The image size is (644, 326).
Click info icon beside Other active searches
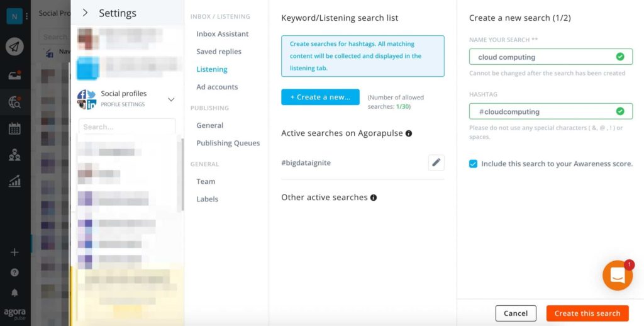374,198
